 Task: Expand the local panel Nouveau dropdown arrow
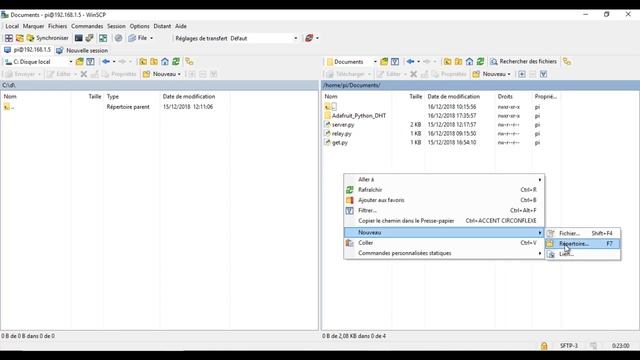coord(179,74)
